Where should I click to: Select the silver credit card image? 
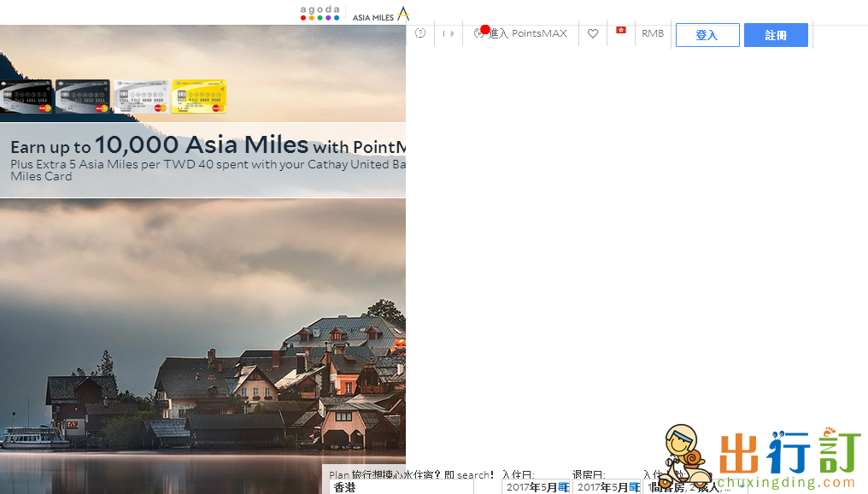coord(141,97)
